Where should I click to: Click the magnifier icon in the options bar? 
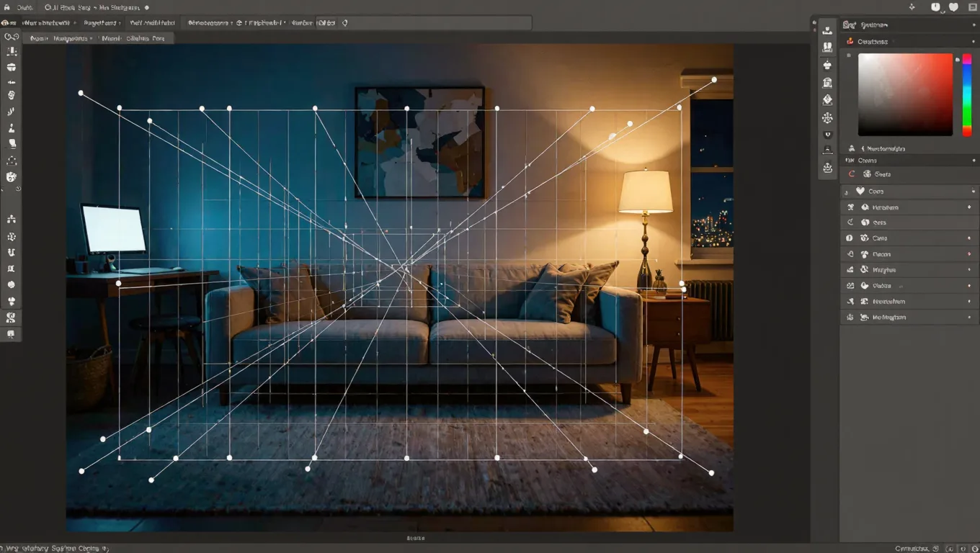tap(344, 23)
